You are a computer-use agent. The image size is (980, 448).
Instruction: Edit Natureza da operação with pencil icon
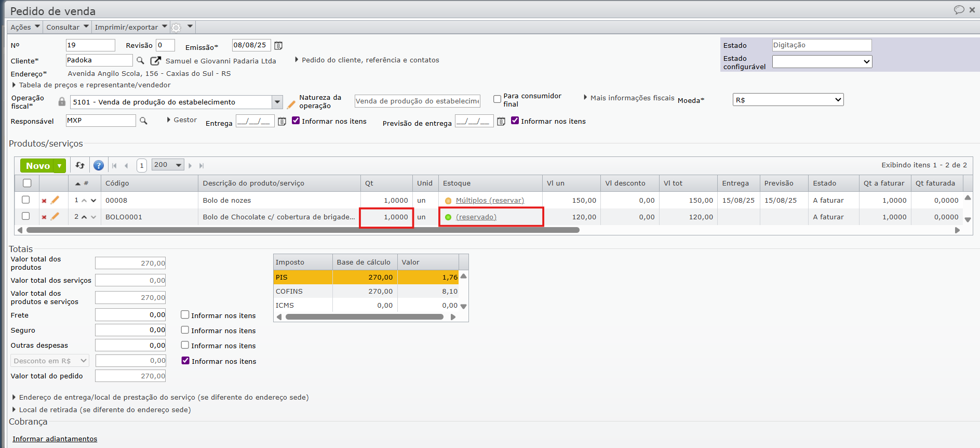point(291,104)
